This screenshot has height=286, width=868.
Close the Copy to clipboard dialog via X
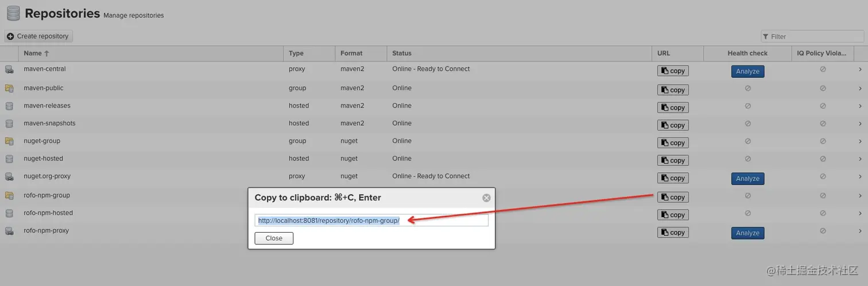click(486, 198)
